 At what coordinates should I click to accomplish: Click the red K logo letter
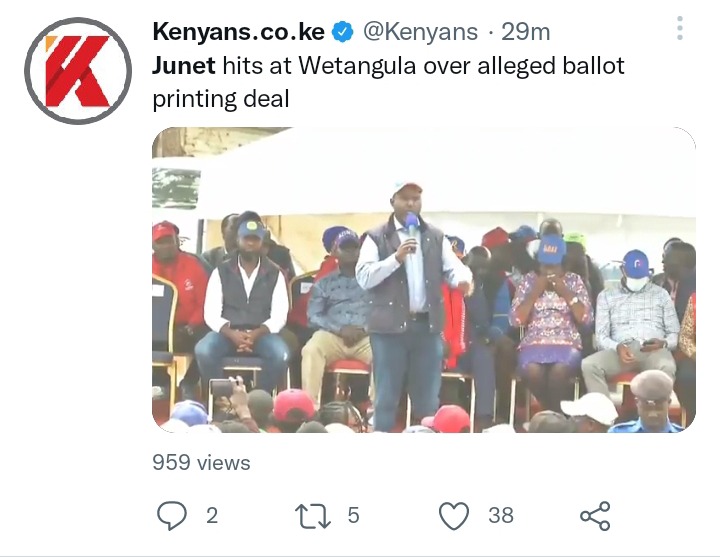(x=78, y=71)
